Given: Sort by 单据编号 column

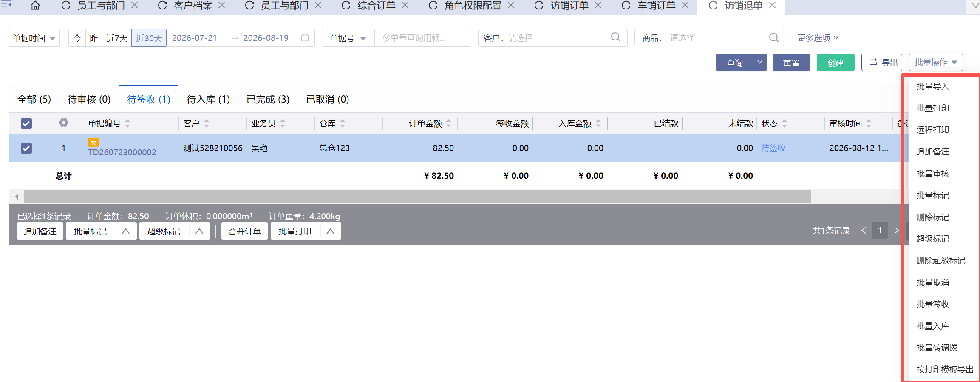Looking at the screenshot, I should 127,123.
